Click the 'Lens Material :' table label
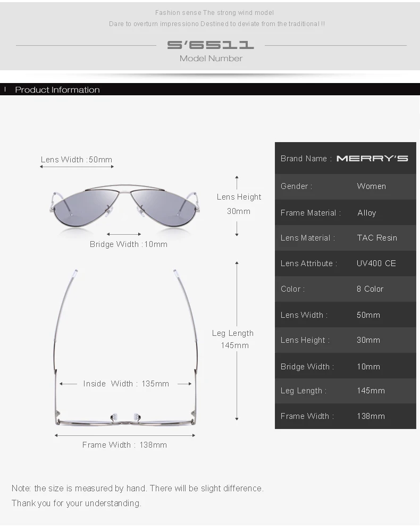Viewport: 420px width, 528px height. (x=308, y=238)
